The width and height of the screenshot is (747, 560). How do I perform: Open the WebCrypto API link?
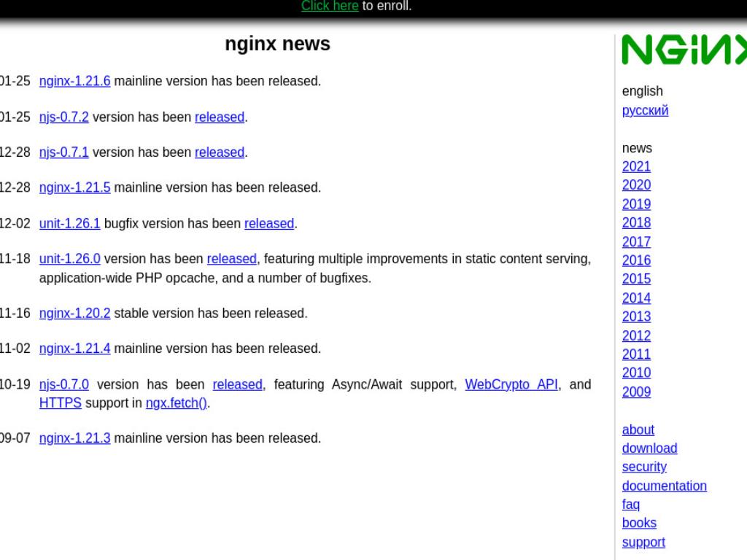511,384
